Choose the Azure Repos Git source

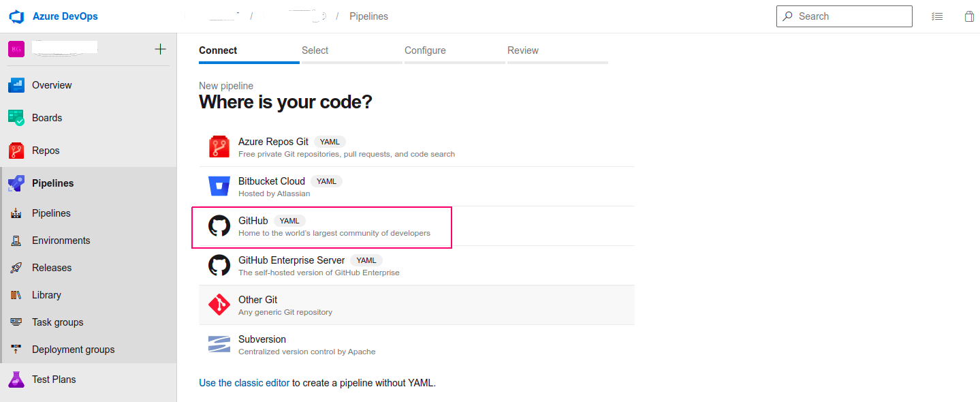point(417,147)
